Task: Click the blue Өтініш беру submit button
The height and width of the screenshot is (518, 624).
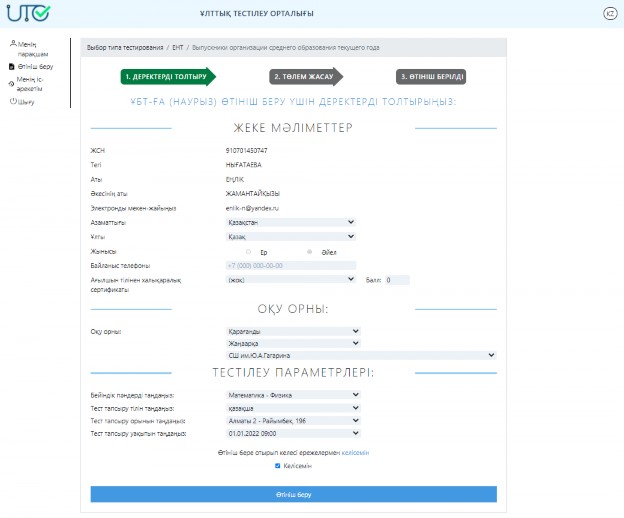Action: tap(293, 494)
